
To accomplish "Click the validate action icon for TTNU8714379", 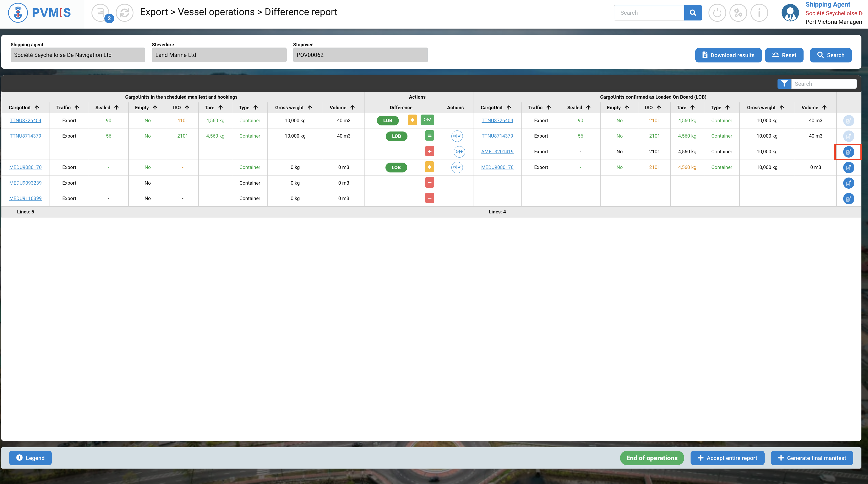I will [x=457, y=136].
